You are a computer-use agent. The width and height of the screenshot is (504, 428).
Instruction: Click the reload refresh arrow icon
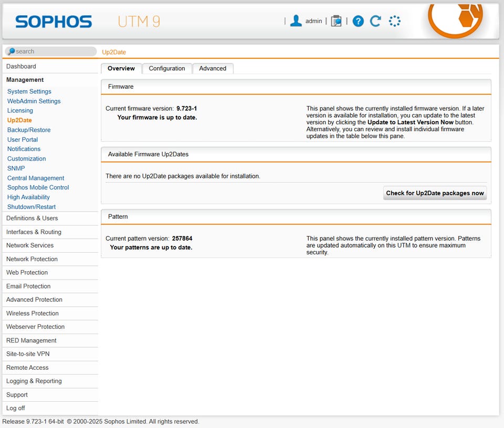tap(375, 21)
